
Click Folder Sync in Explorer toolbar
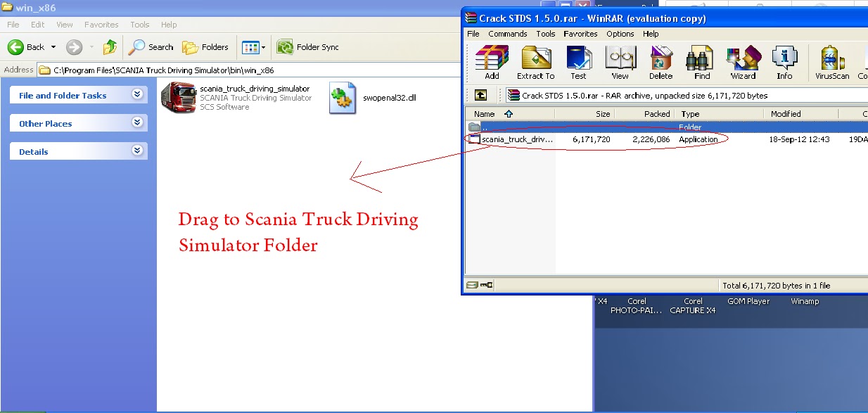coord(308,47)
